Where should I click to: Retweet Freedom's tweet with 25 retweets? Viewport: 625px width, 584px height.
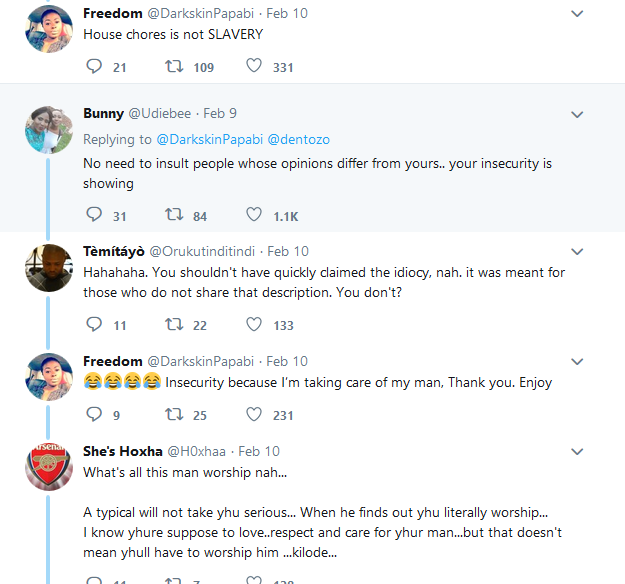173,414
